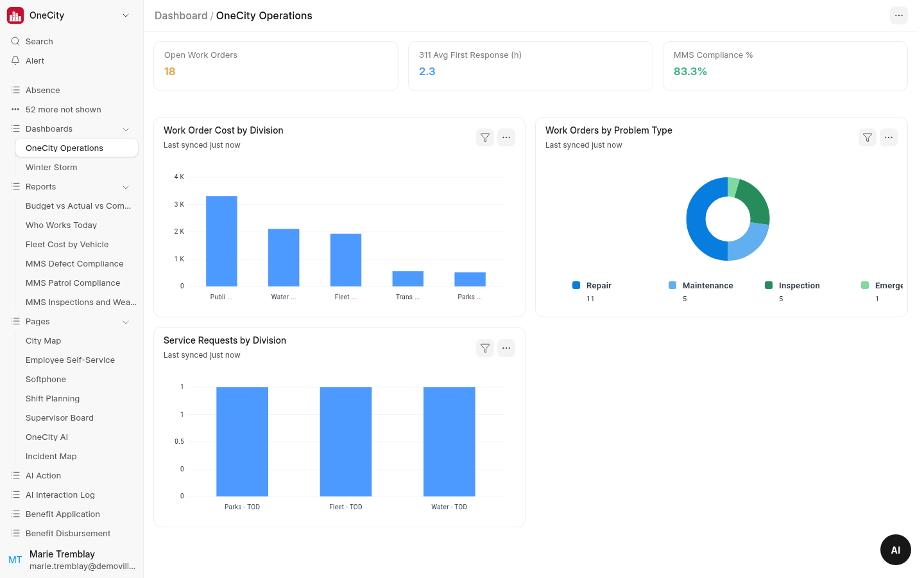Click the OneCity red app logo
This screenshot has height=578, width=924.
(15, 15)
